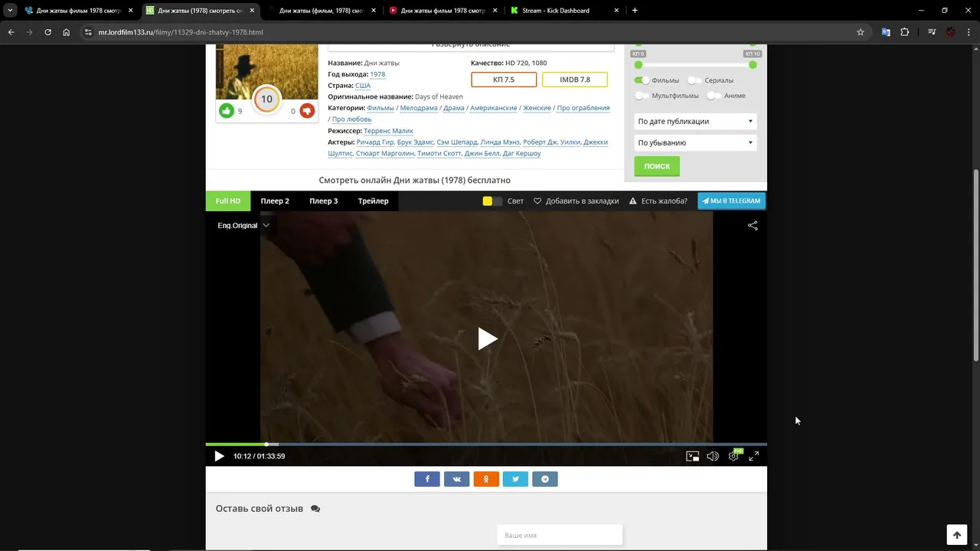Switch to Дни жатвы (фильм, 1978) tab
This screenshot has height=551, width=980.
pyautogui.click(x=322, y=11)
